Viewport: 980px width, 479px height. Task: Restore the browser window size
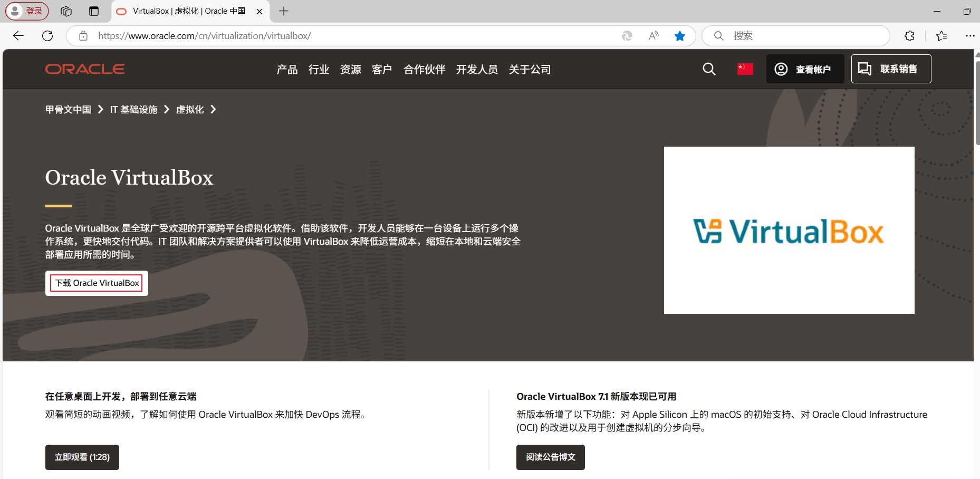coord(967,11)
